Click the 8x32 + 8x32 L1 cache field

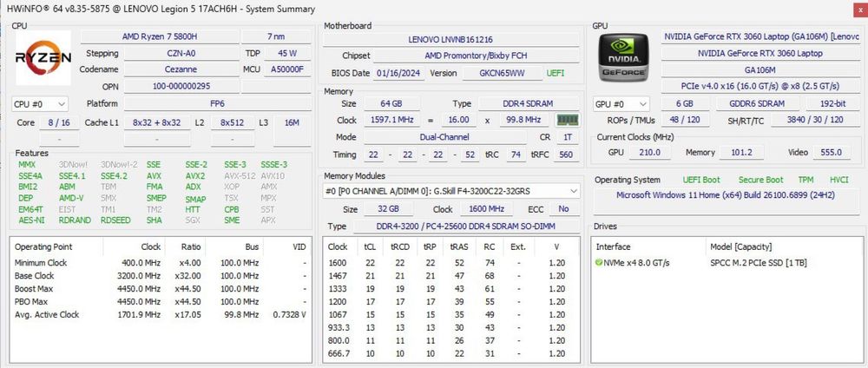[x=156, y=123]
